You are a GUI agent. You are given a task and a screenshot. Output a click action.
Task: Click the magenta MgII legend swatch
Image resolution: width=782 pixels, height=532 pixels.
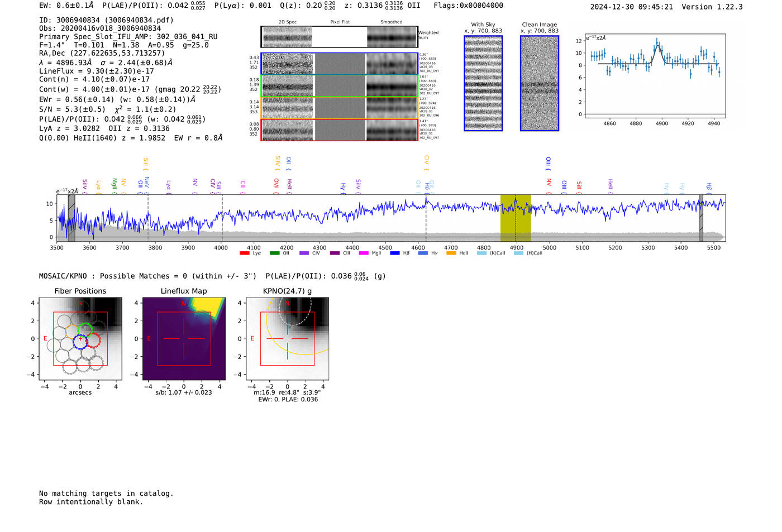pyautogui.click(x=364, y=253)
